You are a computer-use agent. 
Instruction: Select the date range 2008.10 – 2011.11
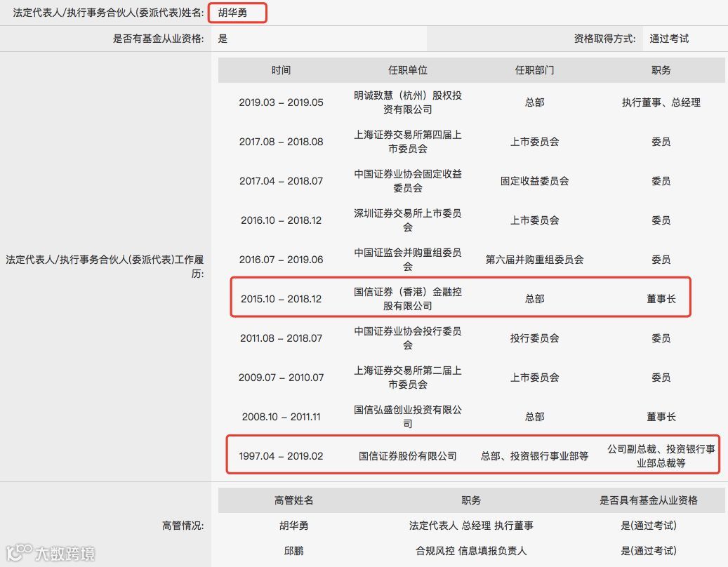click(281, 417)
